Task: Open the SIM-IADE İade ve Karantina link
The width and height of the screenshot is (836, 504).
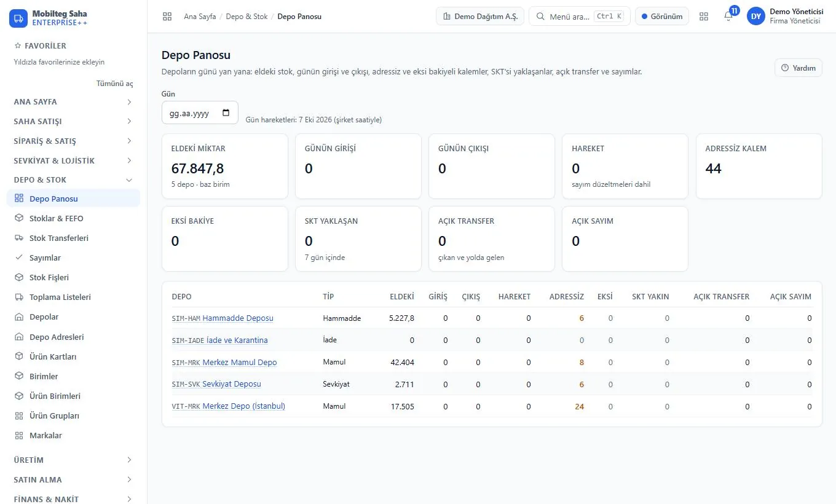Action: [220, 341]
